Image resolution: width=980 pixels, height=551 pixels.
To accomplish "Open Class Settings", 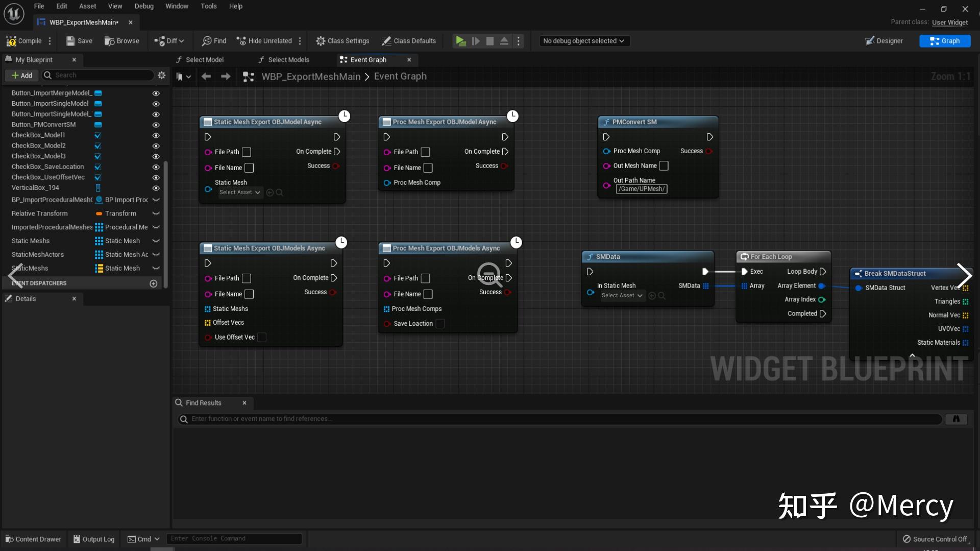I will [x=342, y=41].
